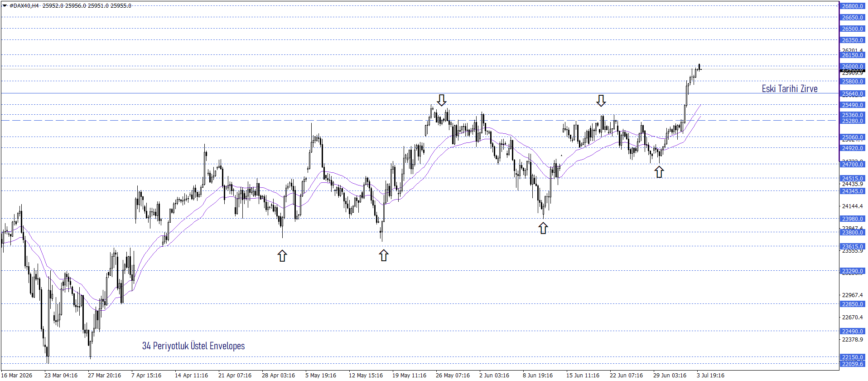Select the 12 May 15:16 time label
Image resolution: width=868 pixels, height=381 pixels.
(x=366, y=375)
